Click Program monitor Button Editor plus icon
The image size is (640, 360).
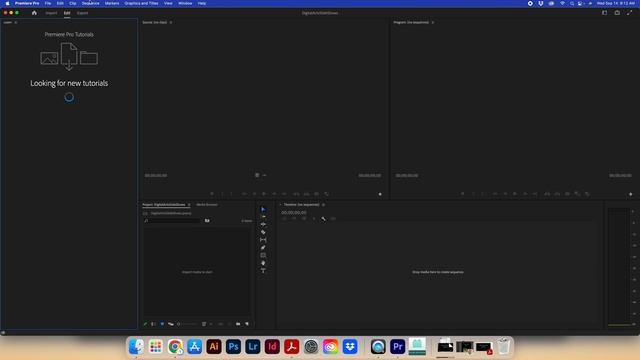pos(631,194)
